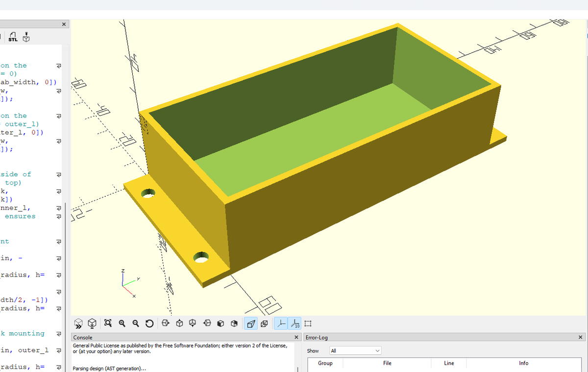Click the Info column header
Image resolution: width=588 pixels, height=372 pixels.
coord(523,363)
